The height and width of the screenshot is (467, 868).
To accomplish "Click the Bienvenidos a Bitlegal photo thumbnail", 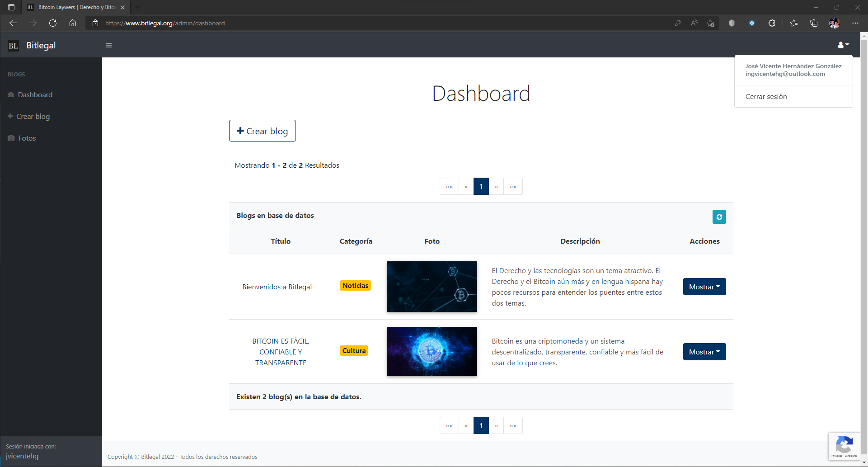I will pyautogui.click(x=432, y=287).
